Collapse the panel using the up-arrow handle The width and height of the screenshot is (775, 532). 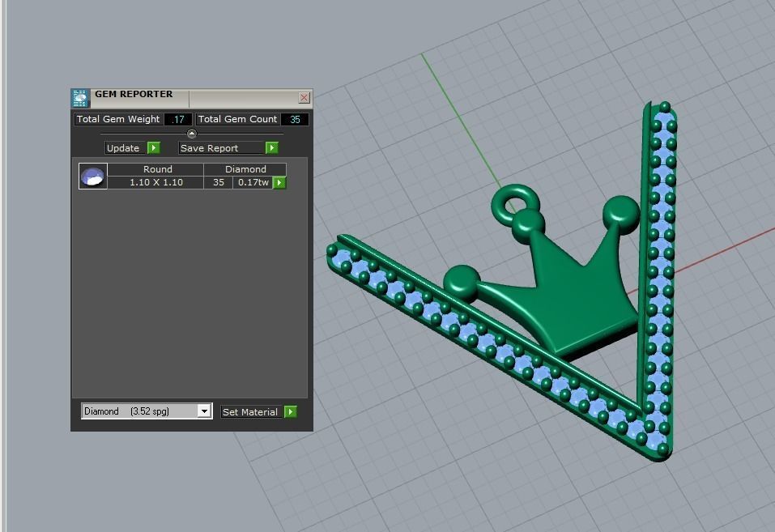pyautogui.click(x=192, y=134)
